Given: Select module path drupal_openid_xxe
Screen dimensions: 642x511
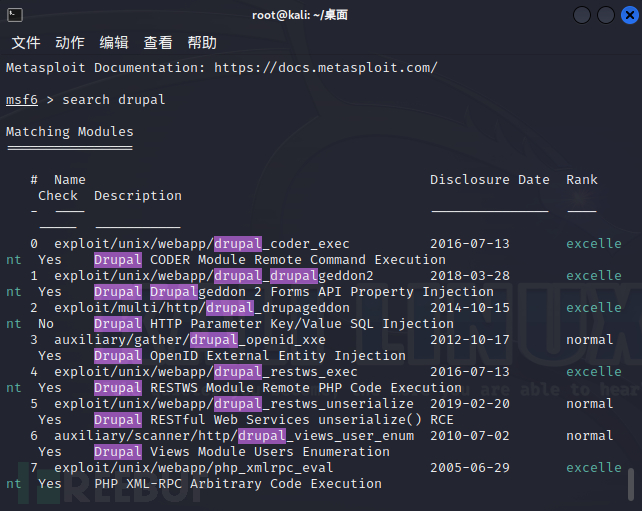Looking at the screenshot, I should (x=190, y=339).
